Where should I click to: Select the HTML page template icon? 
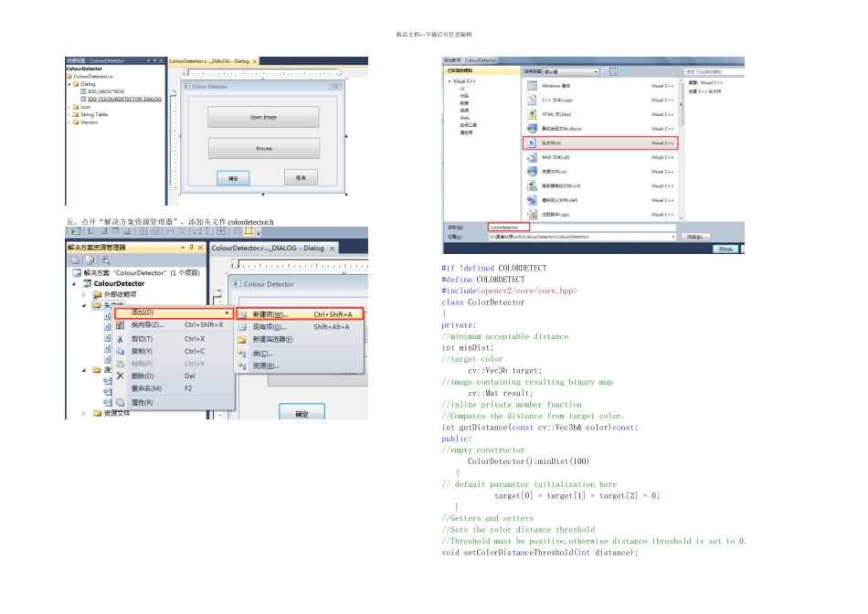[x=532, y=114]
